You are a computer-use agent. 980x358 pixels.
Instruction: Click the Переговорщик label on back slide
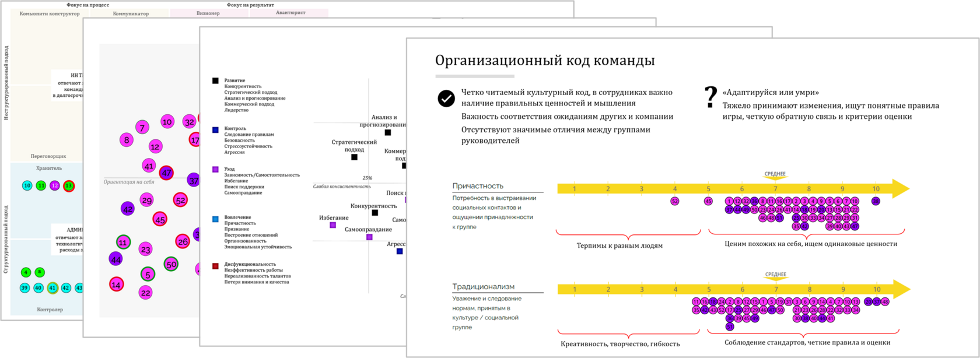48,156
